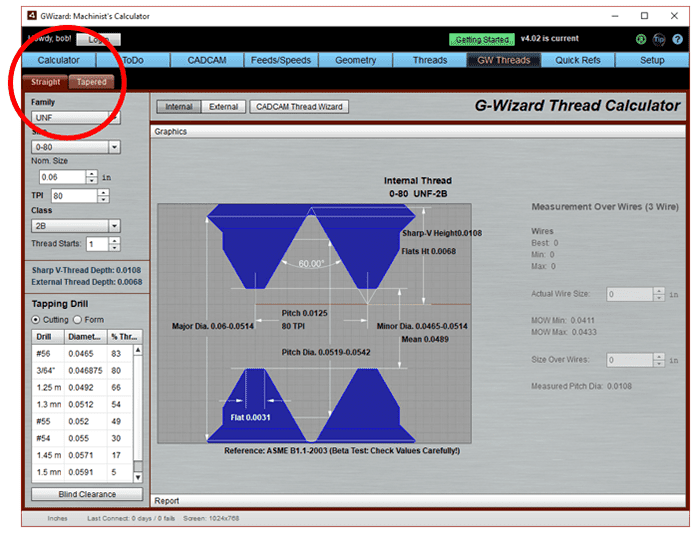Click the Actual Wire Size field

click(630, 294)
